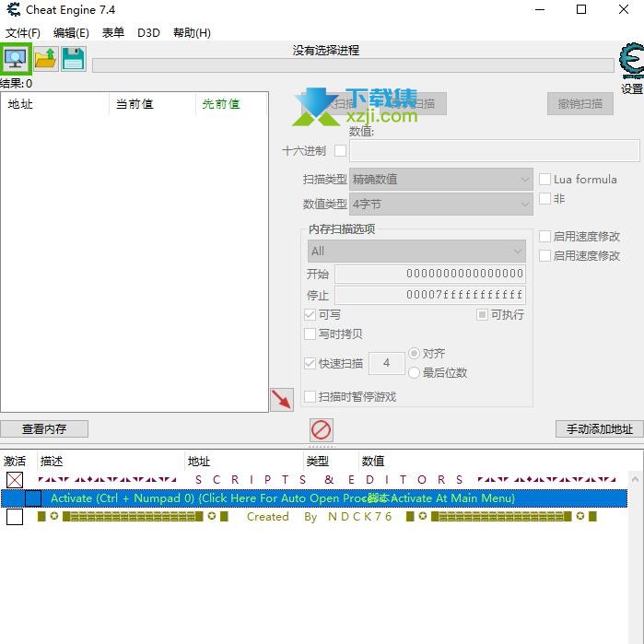Image resolution: width=644 pixels, height=644 pixels.
Task: Click the 激活 column header in address list
Action: tap(18, 462)
